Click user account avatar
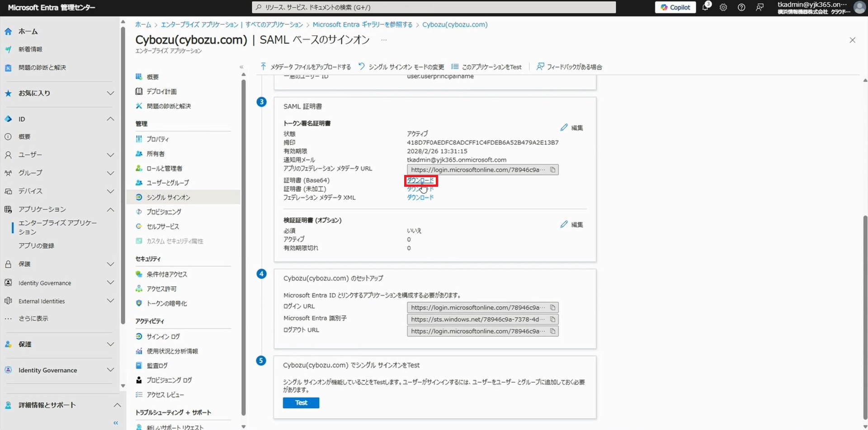The image size is (868, 430). coord(859,7)
